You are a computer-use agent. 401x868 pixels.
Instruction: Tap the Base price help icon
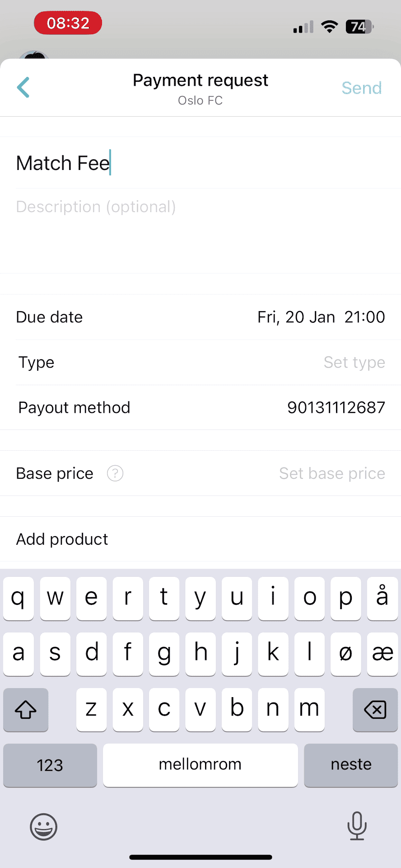[115, 473]
